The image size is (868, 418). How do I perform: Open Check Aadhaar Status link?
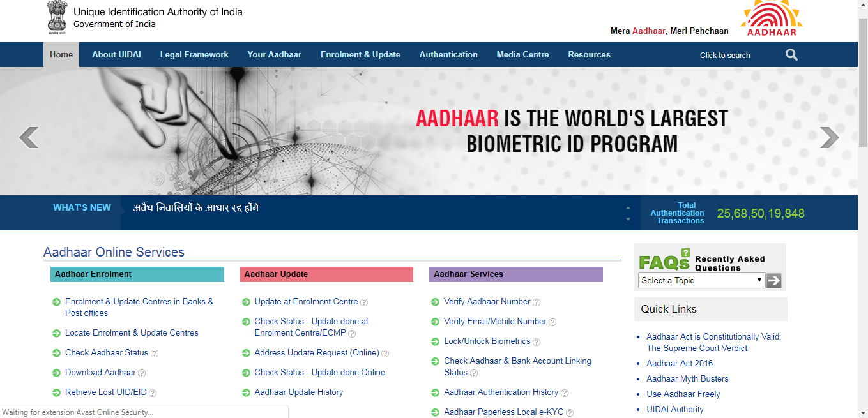click(x=107, y=352)
